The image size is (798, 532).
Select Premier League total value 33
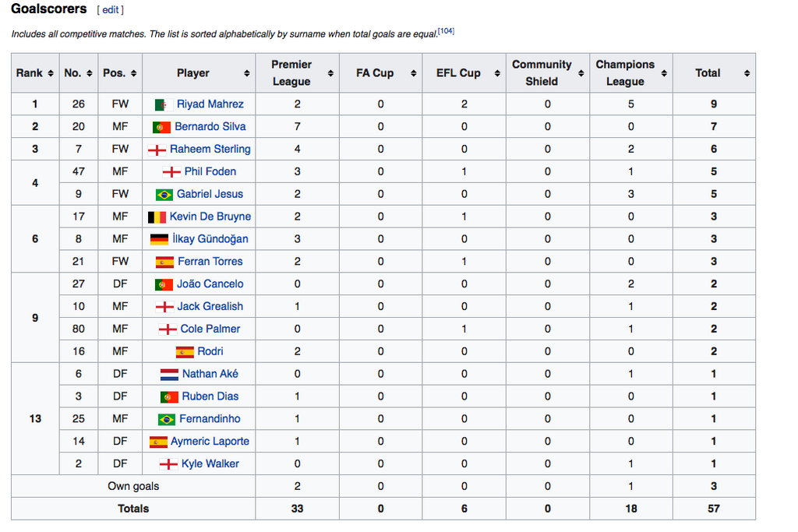[x=297, y=509]
